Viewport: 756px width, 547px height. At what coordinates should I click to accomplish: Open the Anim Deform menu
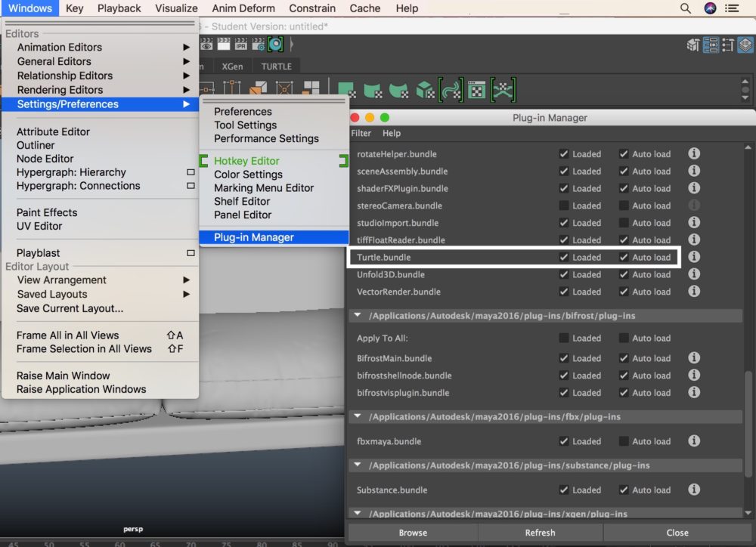click(x=243, y=8)
